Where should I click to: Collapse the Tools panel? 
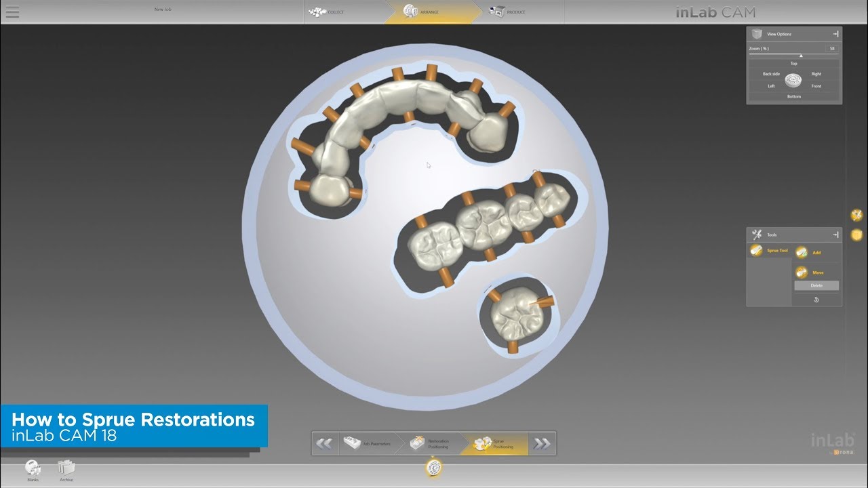[x=835, y=235]
